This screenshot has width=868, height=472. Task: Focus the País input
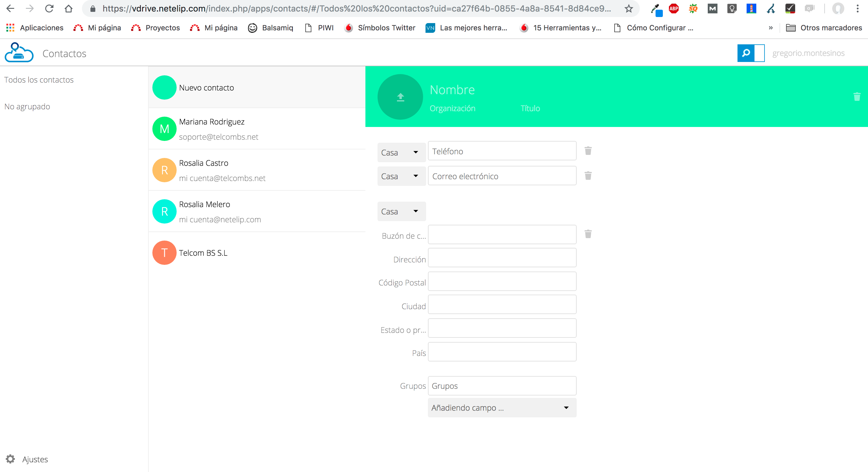pos(502,352)
